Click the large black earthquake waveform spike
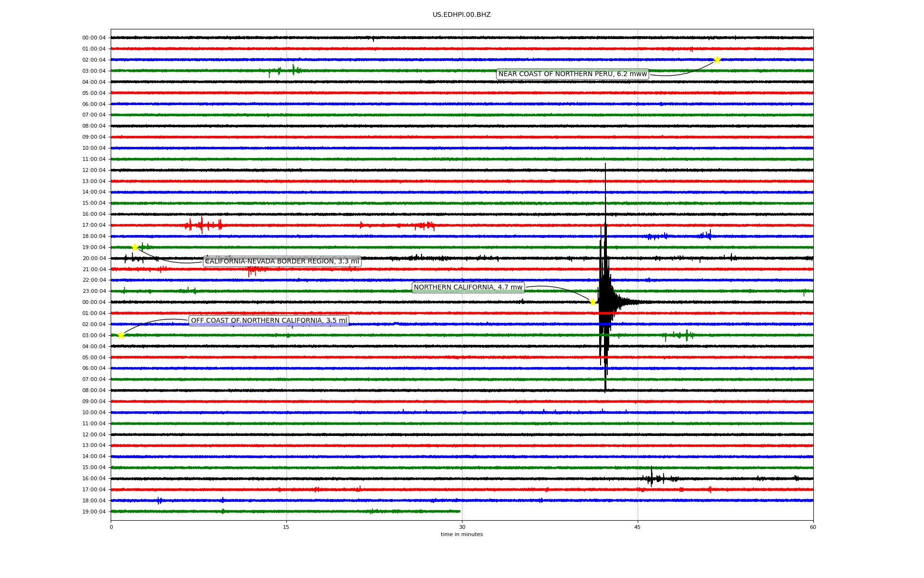The height and width of the screenshot is (578, 924). pos(605,289)
